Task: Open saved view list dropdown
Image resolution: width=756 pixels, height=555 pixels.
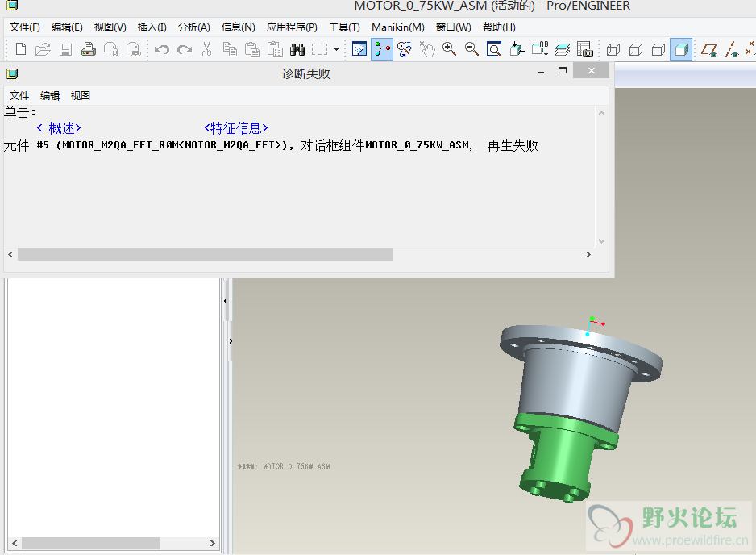Action: tap(539, 49)
